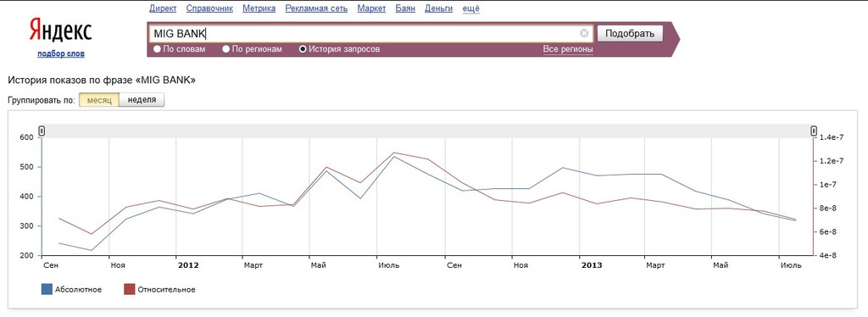Select the История запросов radio button
The height and width of the screenshot is (317, 868).
(x=303, y=49)
